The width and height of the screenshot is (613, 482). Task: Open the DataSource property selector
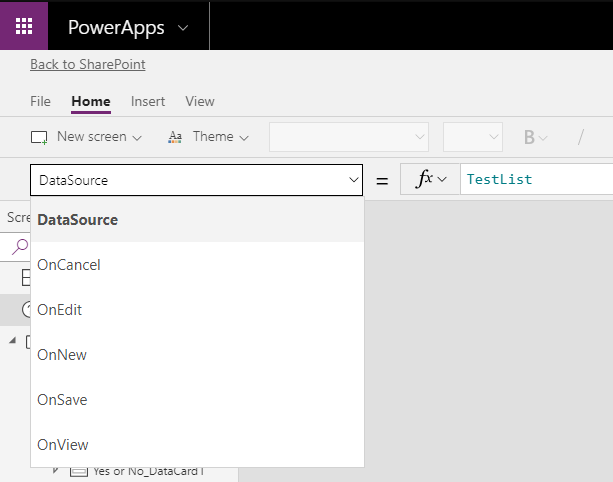(x=196, y=180)
